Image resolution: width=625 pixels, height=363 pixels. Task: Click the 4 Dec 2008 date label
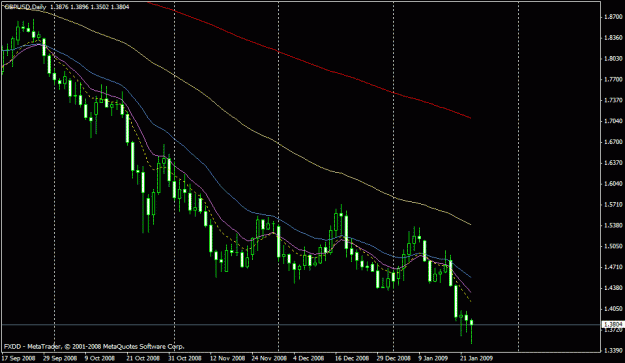[x=309, y=358]
